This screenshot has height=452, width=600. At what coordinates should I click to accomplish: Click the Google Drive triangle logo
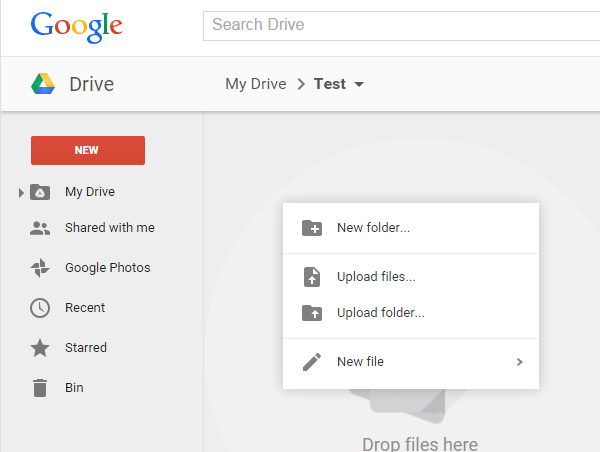click(x=43, y=83)
